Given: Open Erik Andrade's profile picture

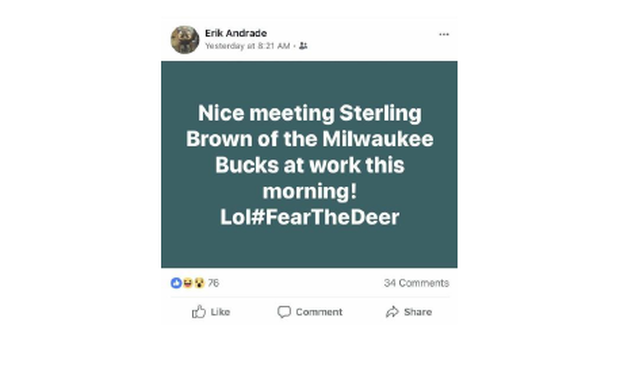Looking at the screenshot, I should coord(185,40).
